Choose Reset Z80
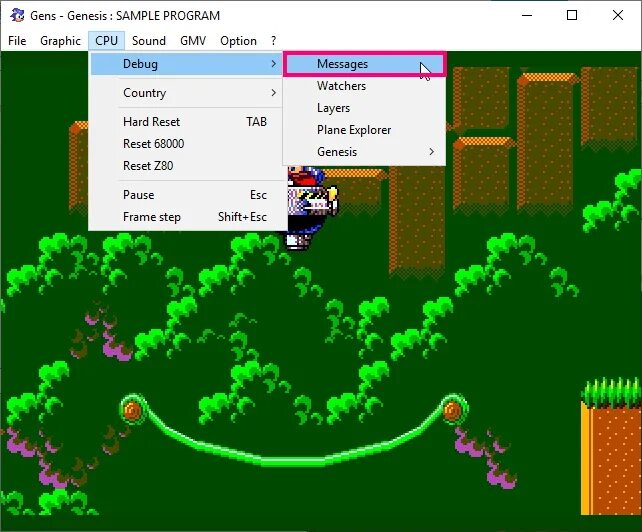 [186, 166]
